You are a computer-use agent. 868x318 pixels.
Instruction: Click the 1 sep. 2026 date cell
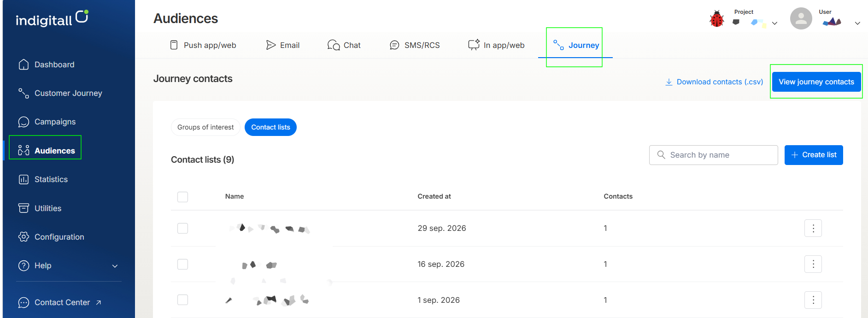tap(439, 300)
